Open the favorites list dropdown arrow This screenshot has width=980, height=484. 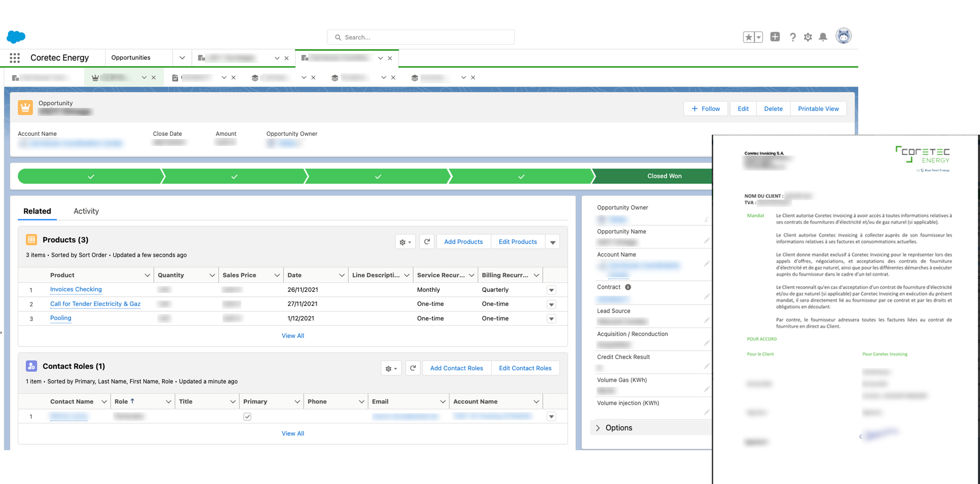point(758,37)
